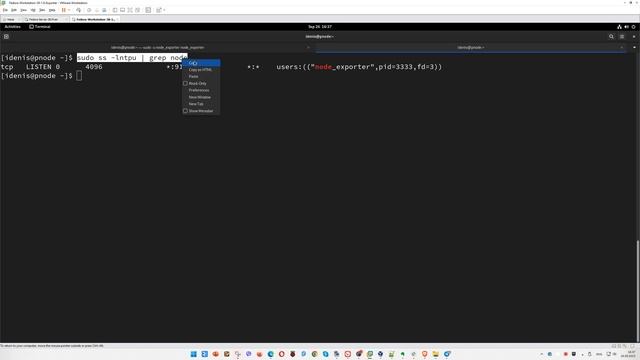Open VMware File menu
Viewport: 640px width, 360px height.
[5, 10]
